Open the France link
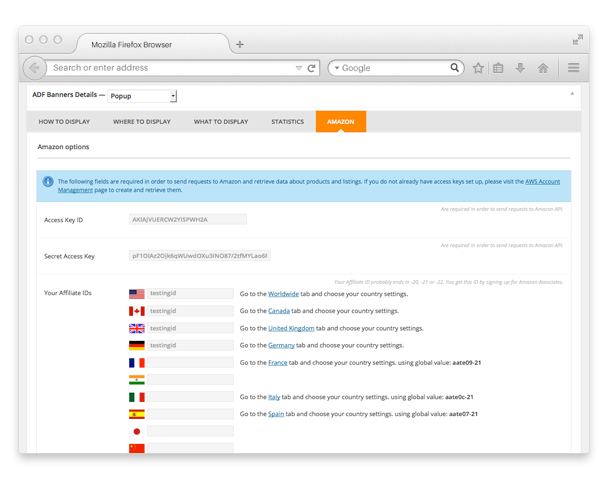Viewport: 615px width, 479px height. pos(278,362)
